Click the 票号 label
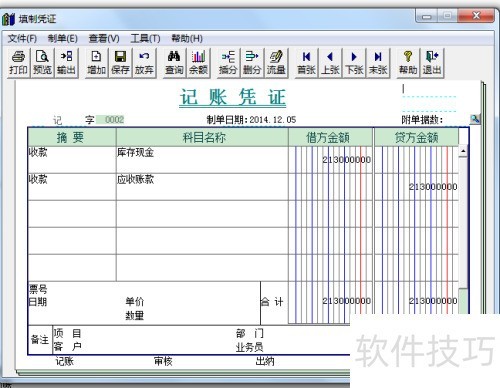 [38, 289]
